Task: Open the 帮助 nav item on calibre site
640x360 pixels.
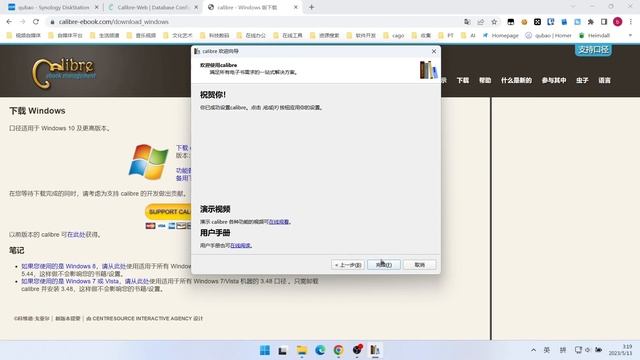Action: (x=485, y=80)
